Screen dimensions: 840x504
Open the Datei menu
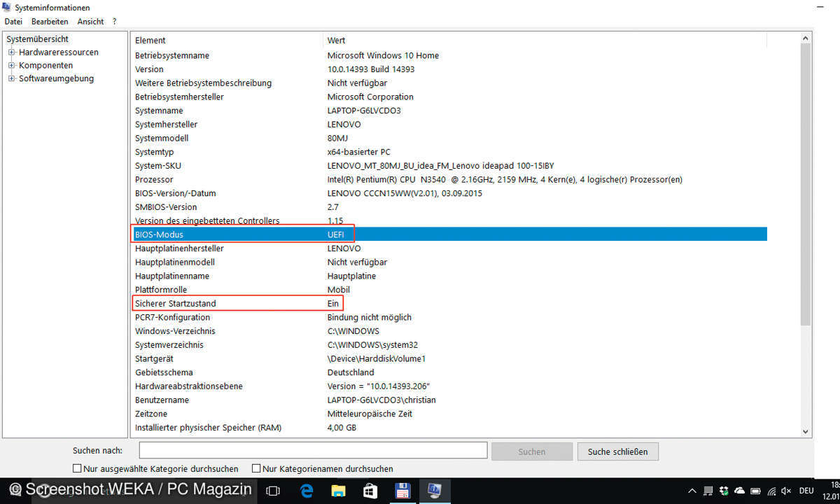pos(13,22)
